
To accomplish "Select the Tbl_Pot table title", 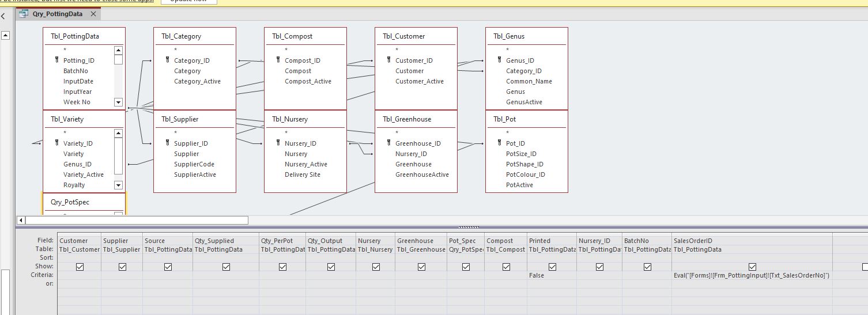I will tap(505, 119).
